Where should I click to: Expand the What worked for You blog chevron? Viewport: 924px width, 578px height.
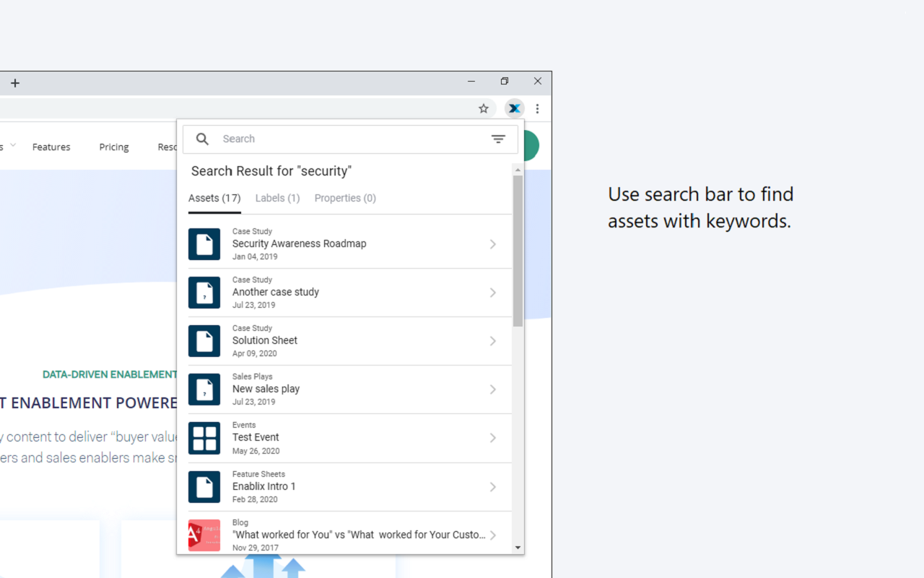(493, 535)
